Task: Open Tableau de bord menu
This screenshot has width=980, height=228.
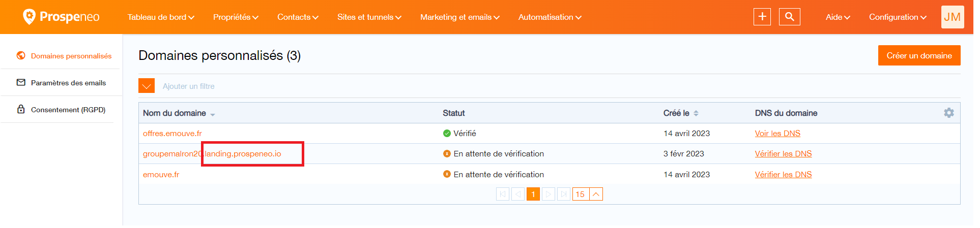Action: click(x=161, y=17)
